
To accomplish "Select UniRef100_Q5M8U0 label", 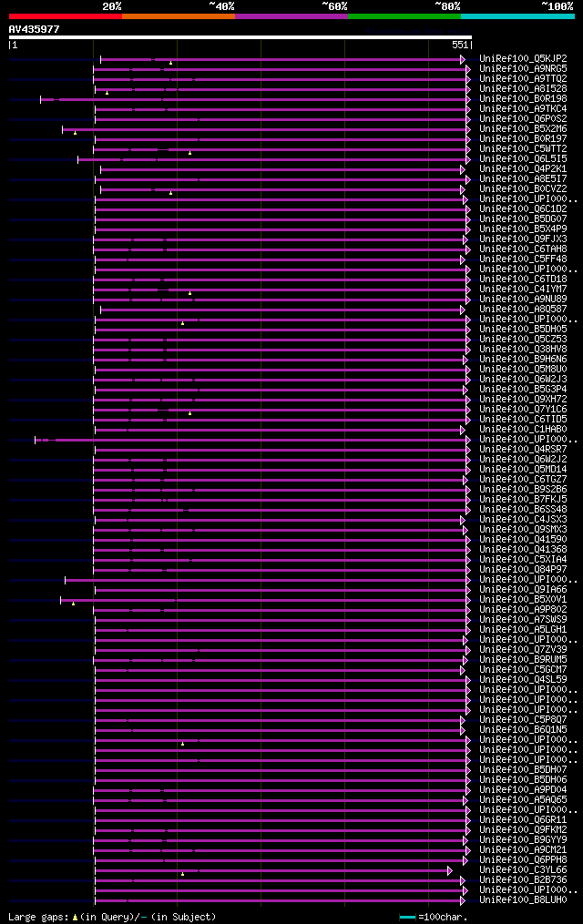I will point(523,370).
